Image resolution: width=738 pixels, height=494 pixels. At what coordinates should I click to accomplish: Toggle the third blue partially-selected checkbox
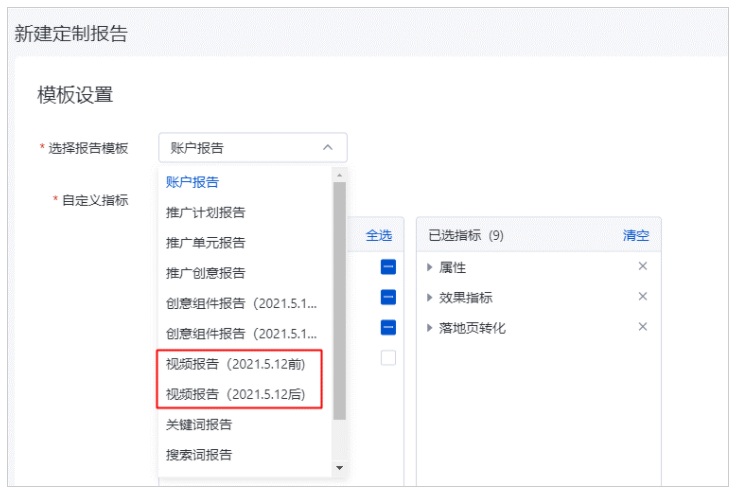[388, 327]
